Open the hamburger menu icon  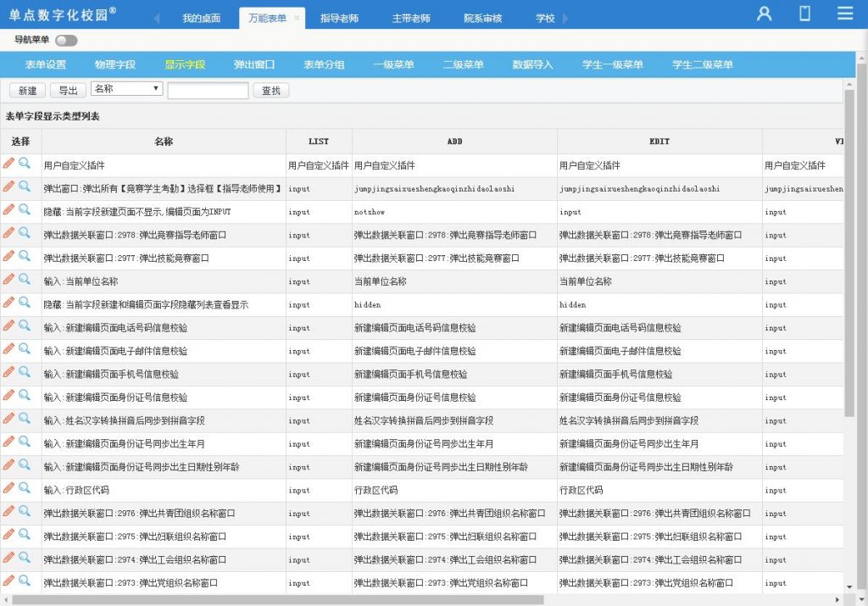(845, 13)
